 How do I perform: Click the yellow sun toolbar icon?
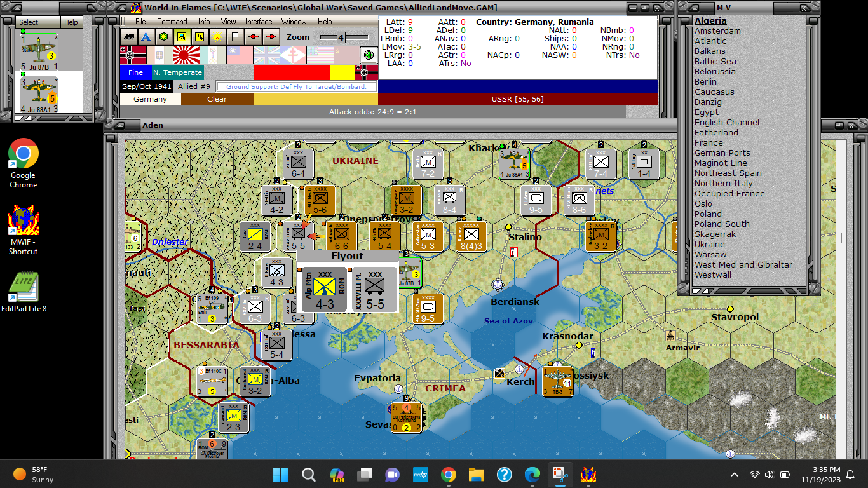coord(217,37)
